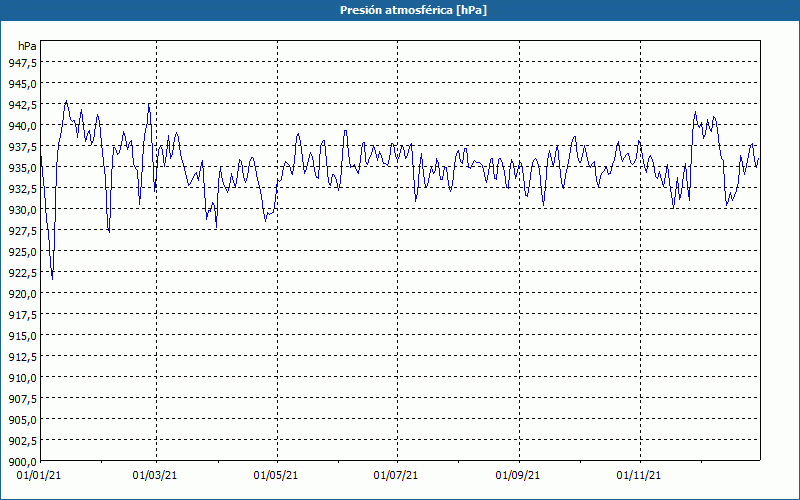
Task: Select the 927,5 y-axis value
Action: 22,231
